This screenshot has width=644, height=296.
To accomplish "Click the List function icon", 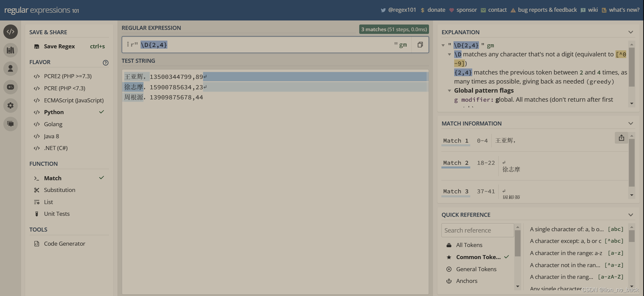I will click(37, 202).
